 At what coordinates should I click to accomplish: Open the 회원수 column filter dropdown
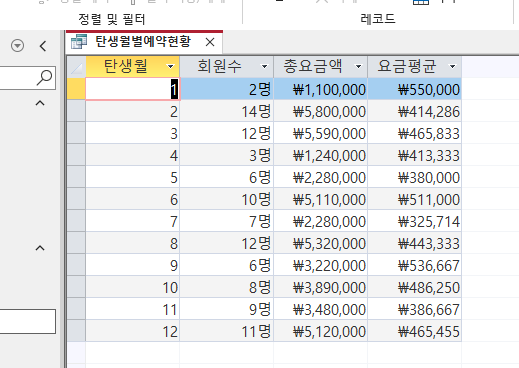(x=264, y=67)
